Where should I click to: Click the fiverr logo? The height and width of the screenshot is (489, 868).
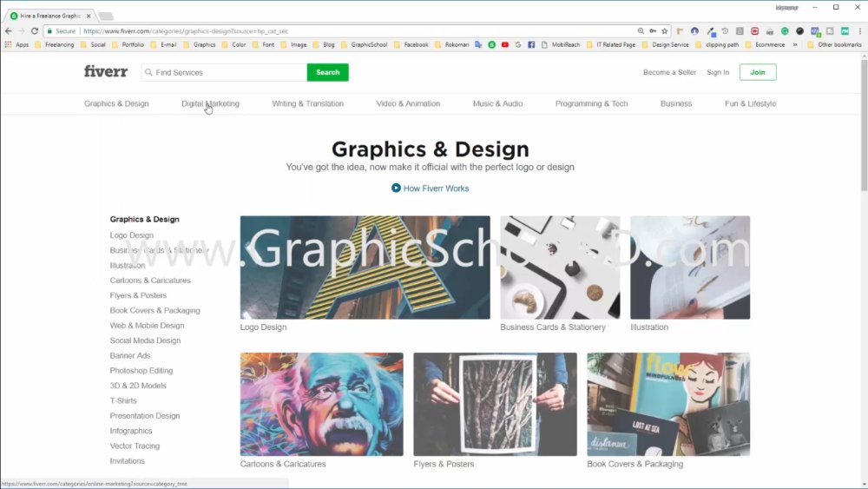(x=106, y=71)
